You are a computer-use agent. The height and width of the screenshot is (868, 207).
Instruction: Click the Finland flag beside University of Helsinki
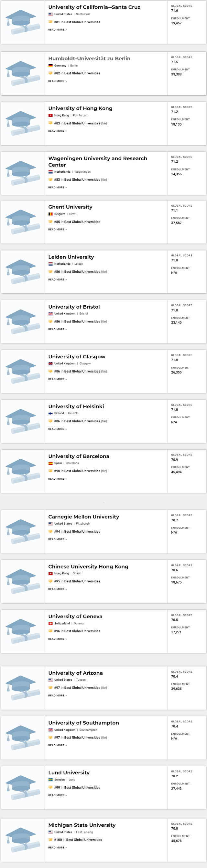coord(50,414)
